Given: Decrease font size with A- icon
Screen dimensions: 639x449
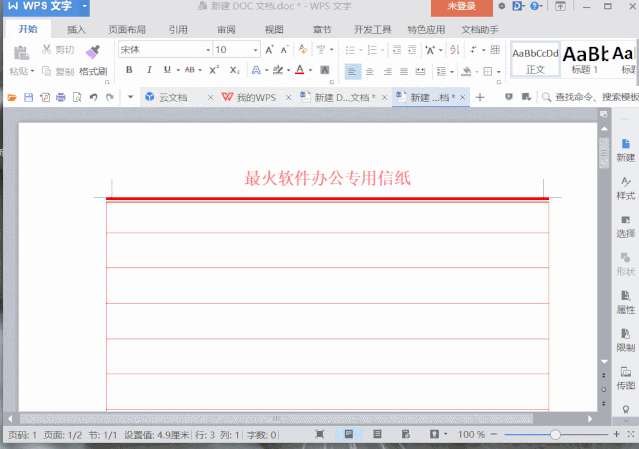Looking at the screenshot, I should (x=284, y=50).
